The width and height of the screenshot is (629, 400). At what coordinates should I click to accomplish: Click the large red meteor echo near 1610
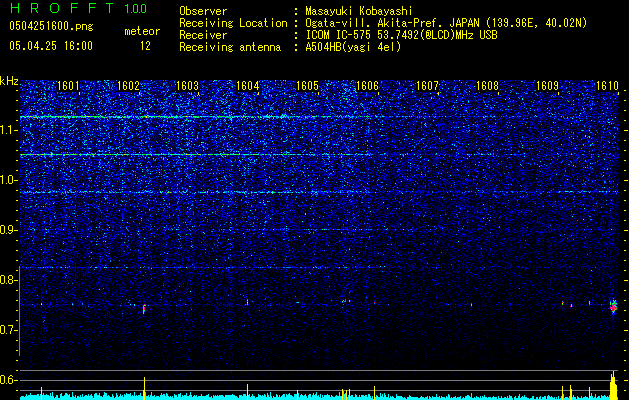[x=613, y=307]
